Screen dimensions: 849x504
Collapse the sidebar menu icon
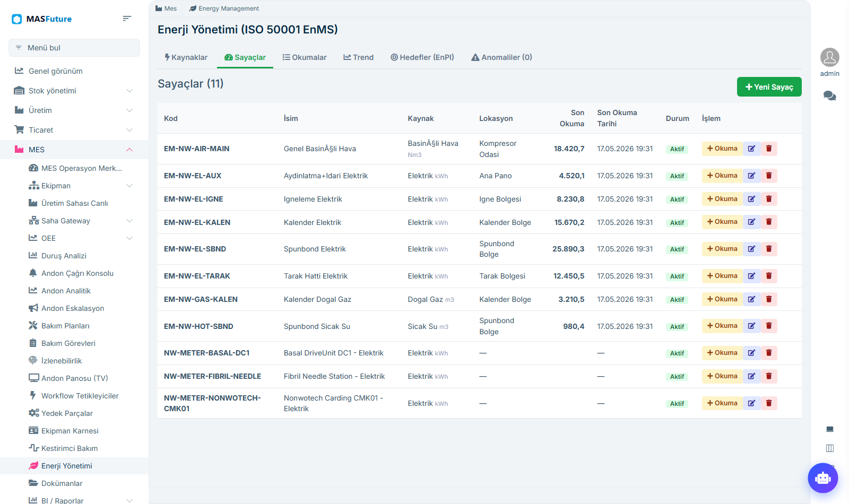pyautogui.click(x=127, y=19)
